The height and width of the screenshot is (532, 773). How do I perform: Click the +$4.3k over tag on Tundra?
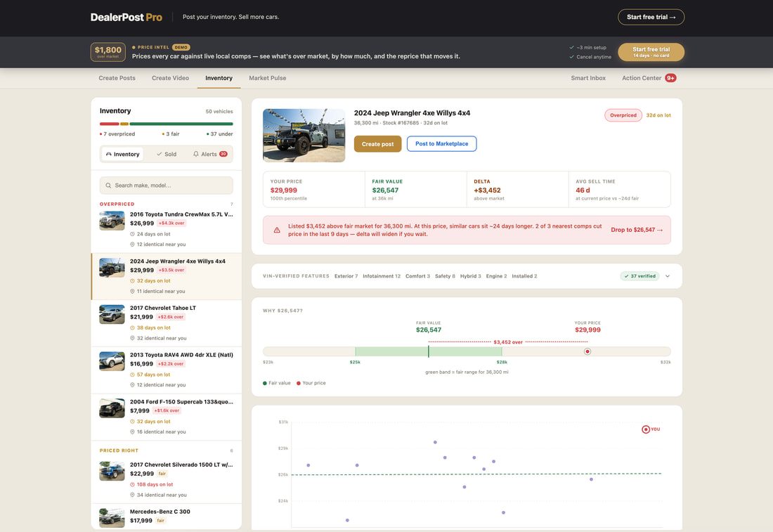(x=171, y=223)
